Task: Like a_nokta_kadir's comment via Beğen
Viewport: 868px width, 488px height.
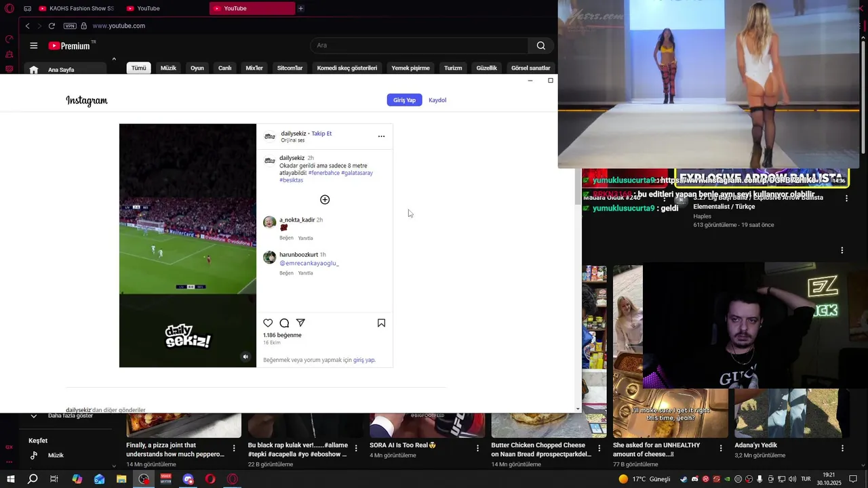Action: point(287,238)
